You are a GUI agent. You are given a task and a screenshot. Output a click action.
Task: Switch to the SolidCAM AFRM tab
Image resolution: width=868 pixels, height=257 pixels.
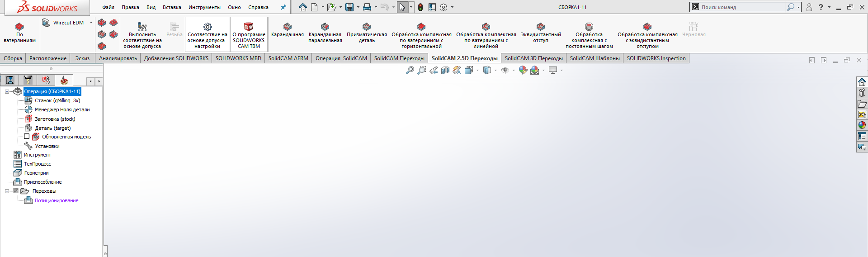tap(288, 58)
